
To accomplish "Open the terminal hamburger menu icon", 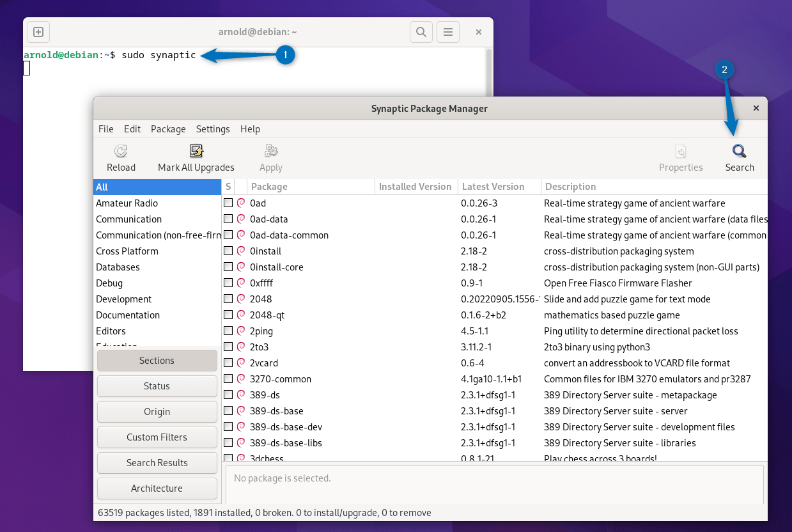I will 447,31.
